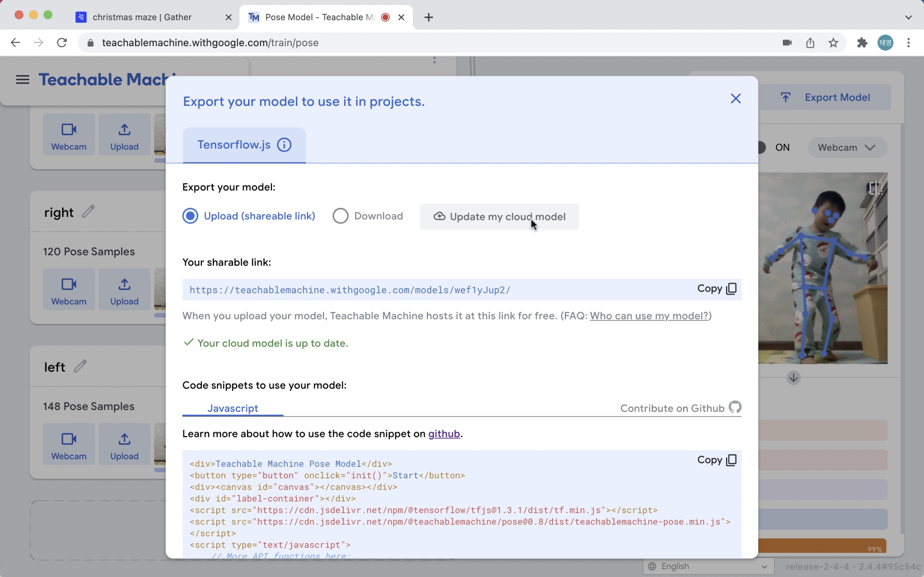The width and height of the screenshot is (924, 577).
Task: Open Webcam input for the "left" class
Action: pyautogui.click(x=68, y=444)
